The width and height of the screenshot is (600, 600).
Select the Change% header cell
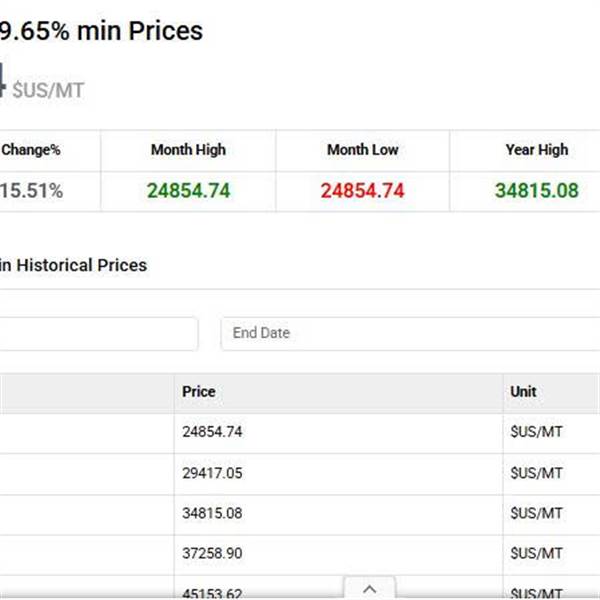(x=31, y=150)
